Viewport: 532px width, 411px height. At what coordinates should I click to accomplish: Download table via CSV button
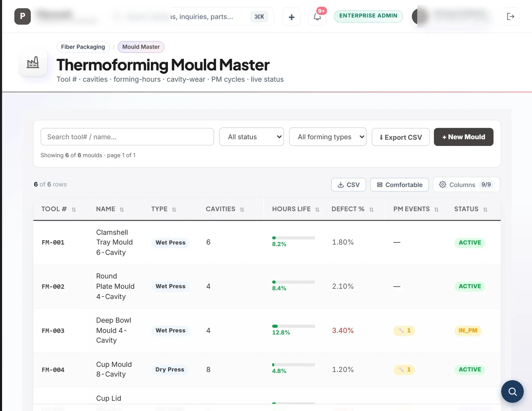348,185
